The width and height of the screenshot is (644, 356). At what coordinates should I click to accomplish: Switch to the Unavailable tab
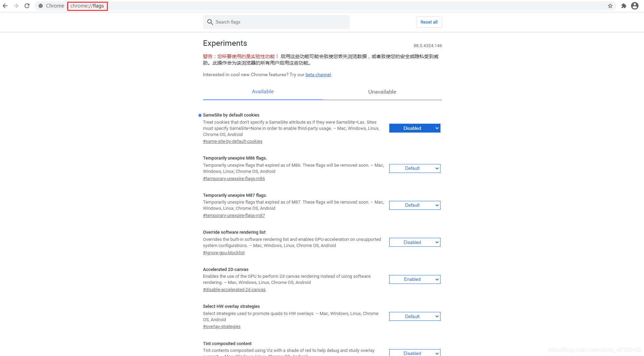click(x=382, y=92)
